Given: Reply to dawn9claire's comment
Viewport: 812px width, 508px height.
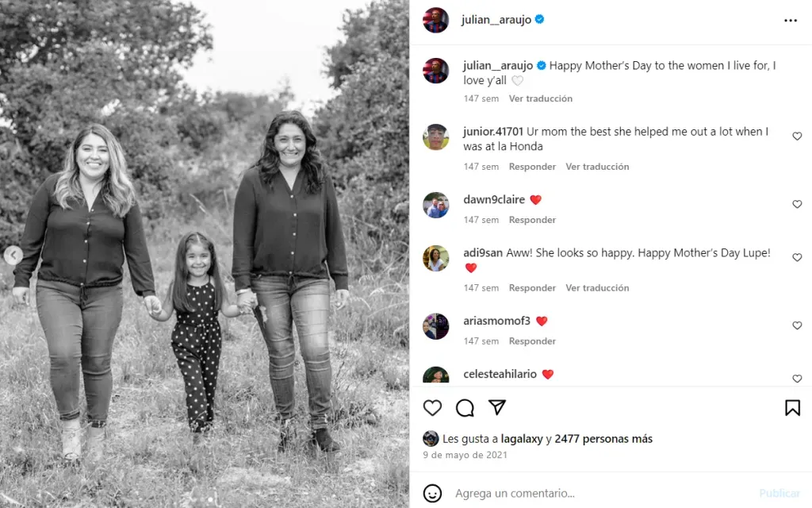Looking at the screenshot, I should coord(532,220).
